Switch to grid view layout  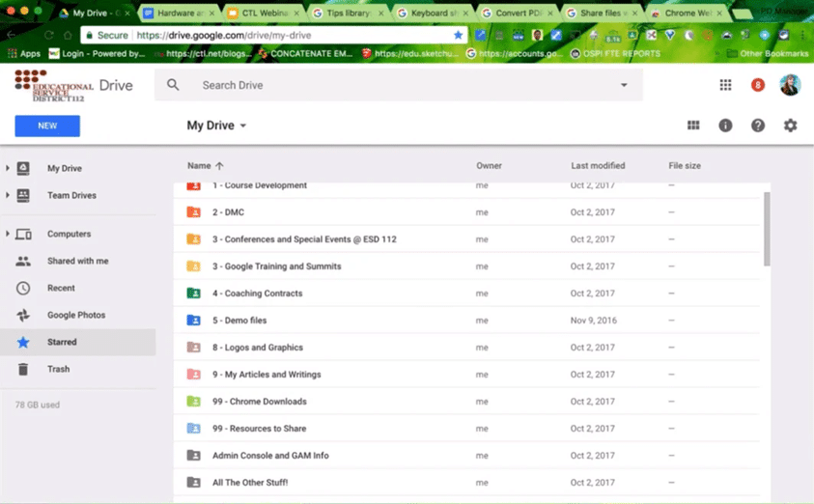[693, 126]
